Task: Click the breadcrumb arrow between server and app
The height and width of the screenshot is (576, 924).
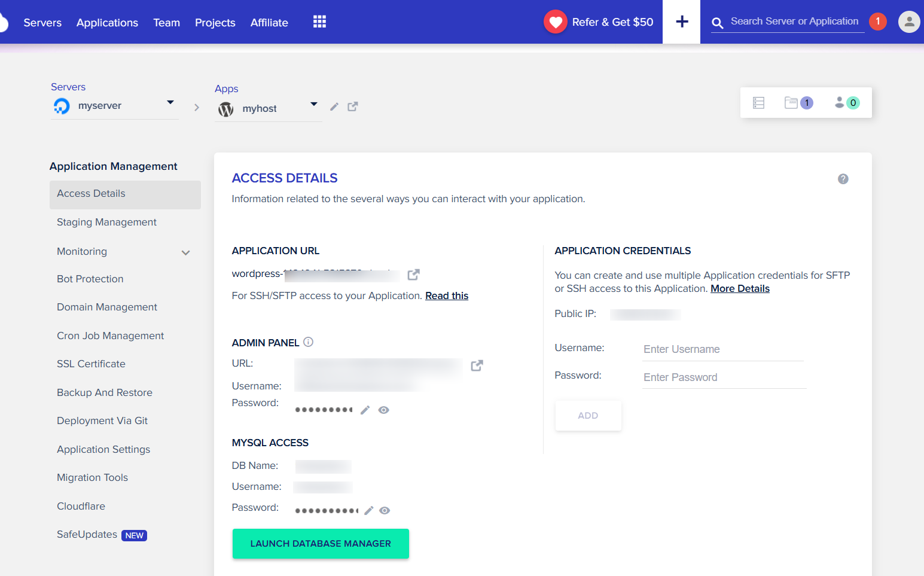Action: 197,108
